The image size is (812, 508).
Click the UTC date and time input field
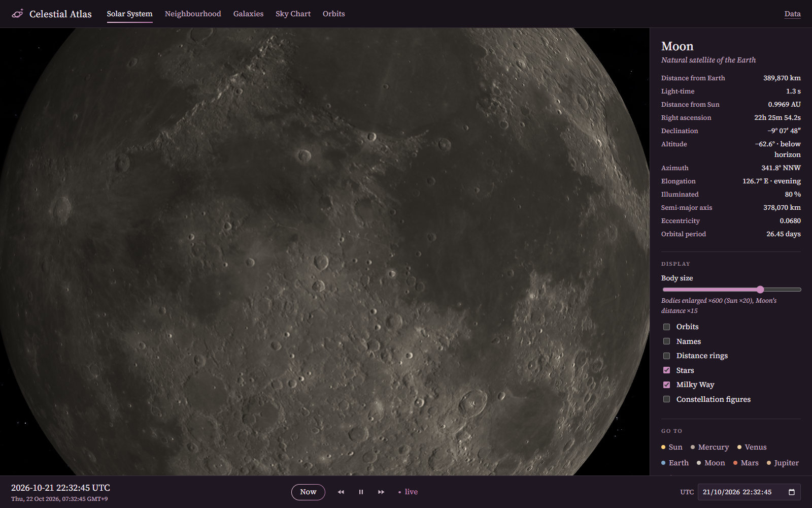(x=749, y=492)
